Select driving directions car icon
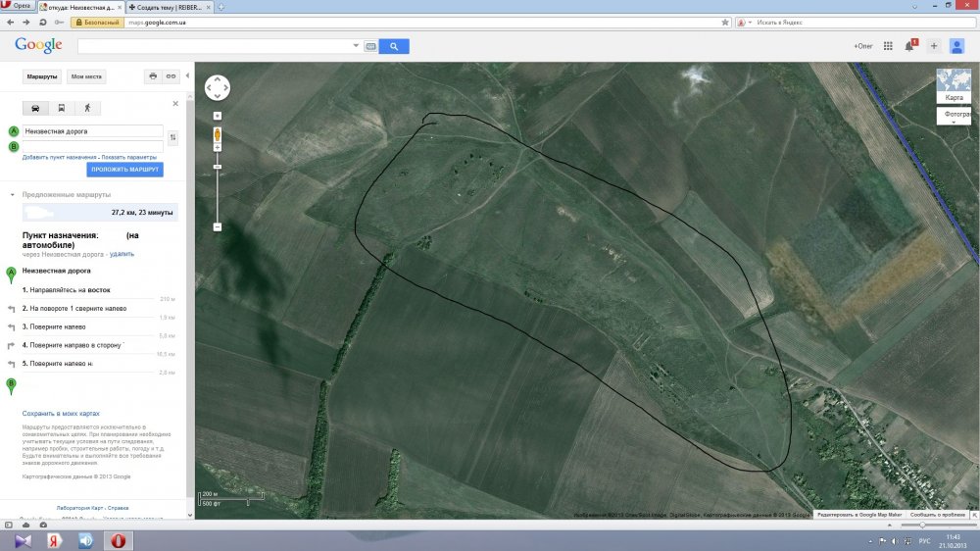 click(36, 108)
